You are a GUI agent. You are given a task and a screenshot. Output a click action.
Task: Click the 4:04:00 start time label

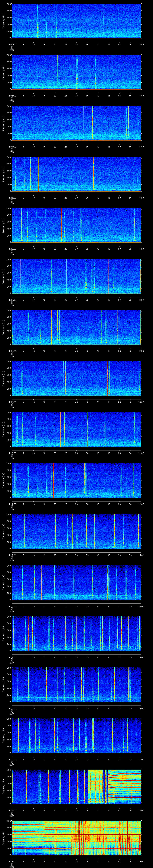click(12, 147)
